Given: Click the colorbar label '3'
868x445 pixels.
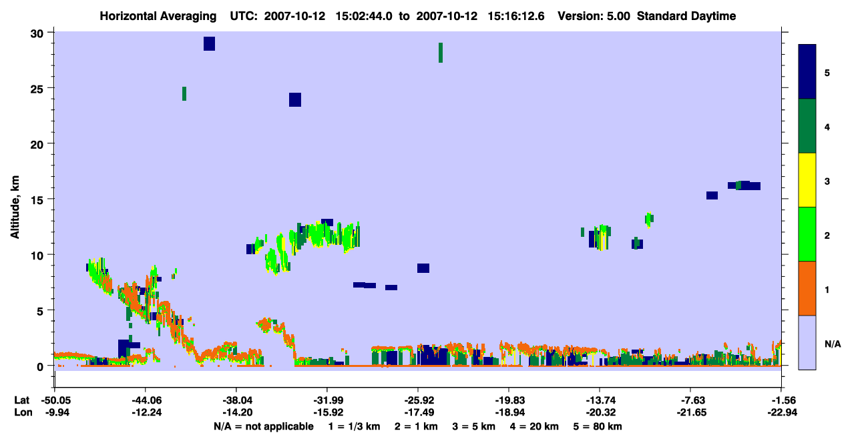Looking at the screenshot, I should pos(827,180).
